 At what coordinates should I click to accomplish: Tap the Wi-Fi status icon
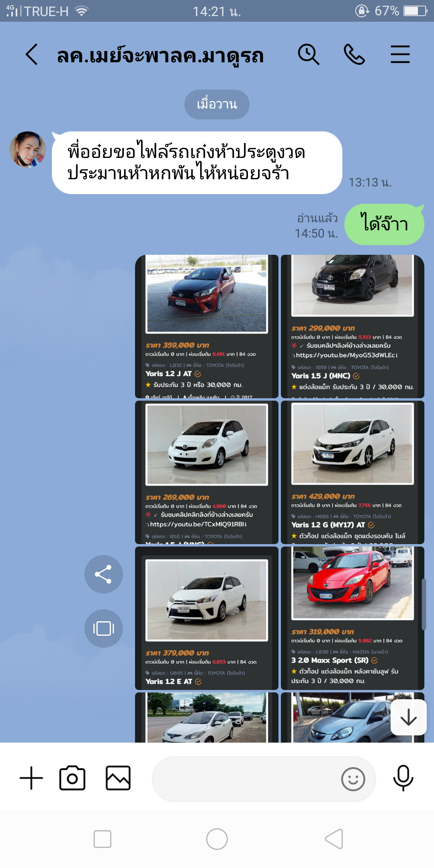click(81, 11)
